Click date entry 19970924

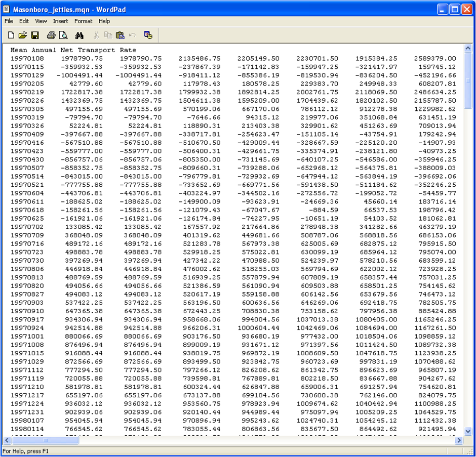(27, 328)
